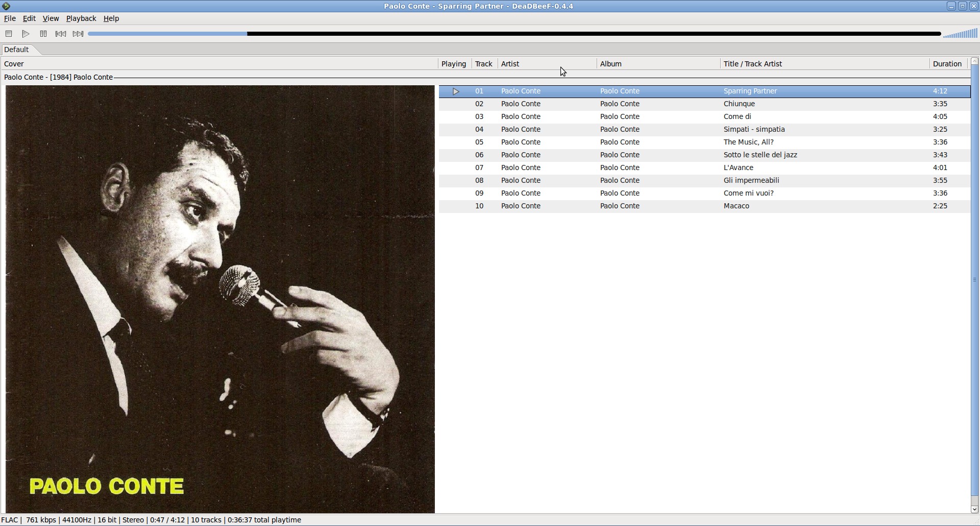Click the Playing column header

tap(454, 64)
